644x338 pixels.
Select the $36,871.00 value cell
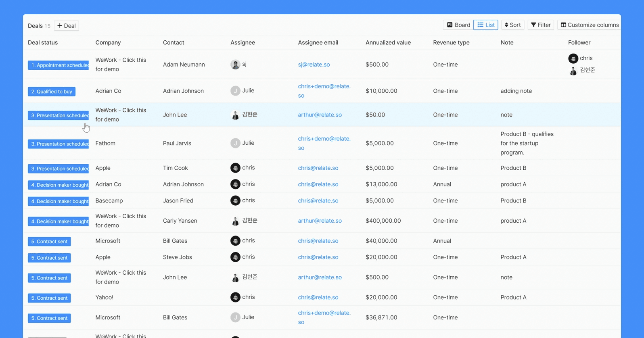click(x=381, y=317)
